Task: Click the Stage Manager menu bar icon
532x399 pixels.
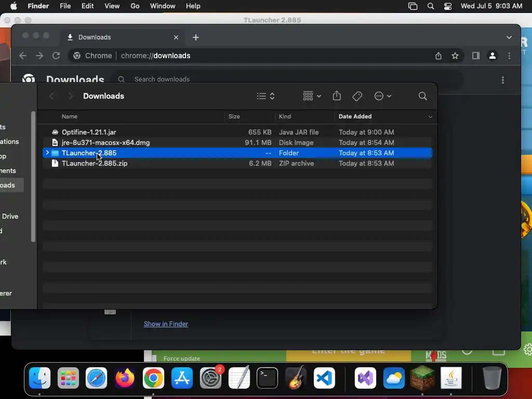Action: click(x=413, y=6)
